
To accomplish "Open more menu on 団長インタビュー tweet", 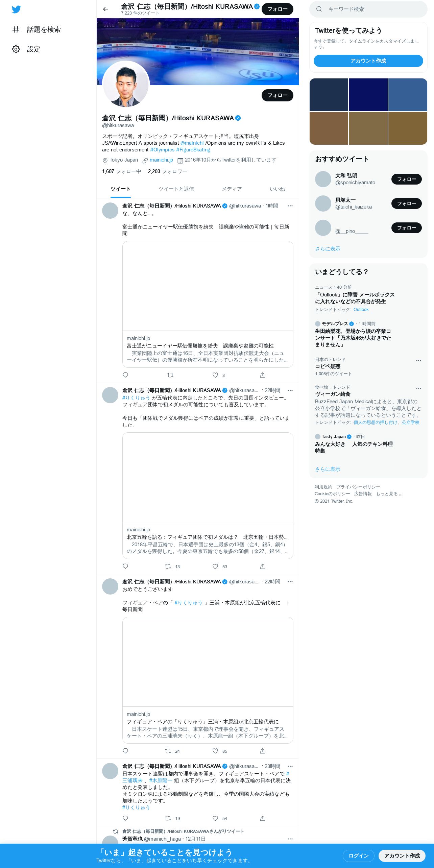I will tap(290, 390).
